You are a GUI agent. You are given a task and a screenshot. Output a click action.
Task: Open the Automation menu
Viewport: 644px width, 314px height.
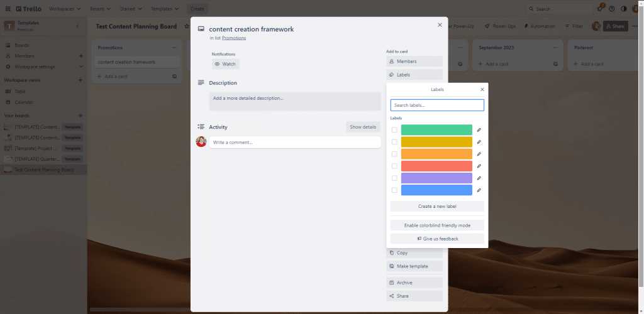pos(540,26)
